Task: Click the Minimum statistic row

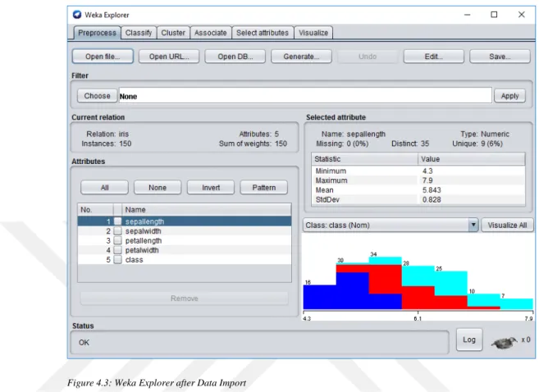Action: (418, 171)
